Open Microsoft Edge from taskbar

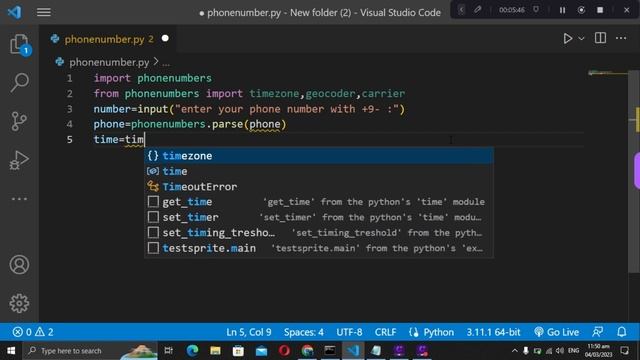[x=192, y=351]
